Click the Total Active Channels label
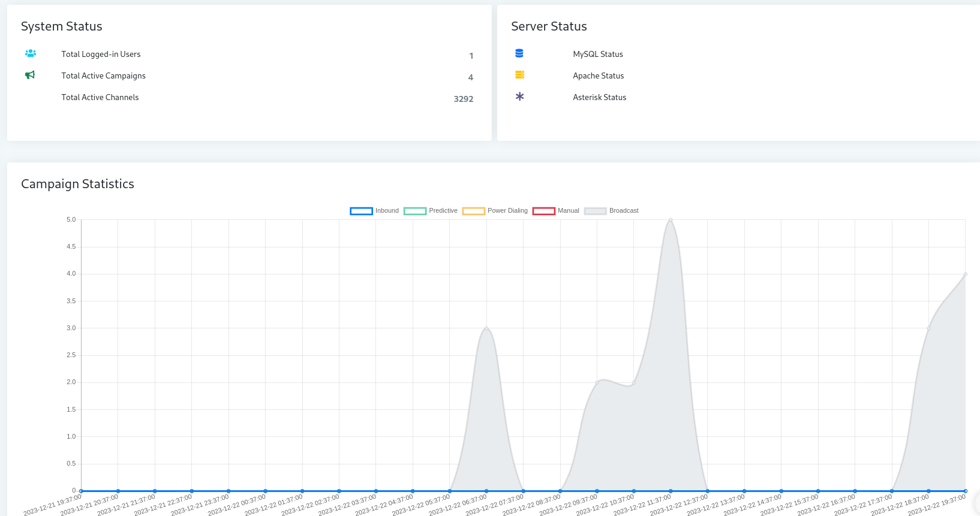 click(100, 97)
